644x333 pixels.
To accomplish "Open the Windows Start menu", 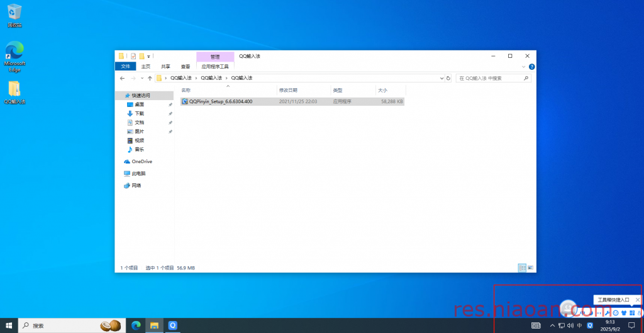I will click(x=9, y=325).
